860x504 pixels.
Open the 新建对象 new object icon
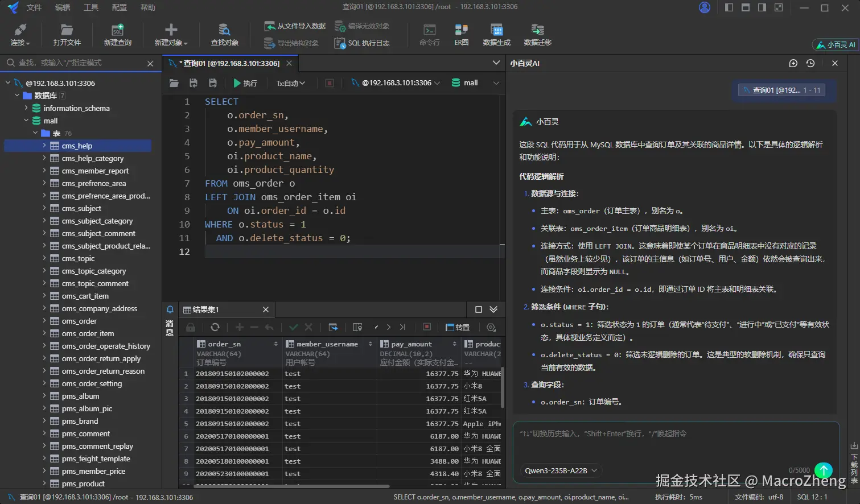pos(171,35)
